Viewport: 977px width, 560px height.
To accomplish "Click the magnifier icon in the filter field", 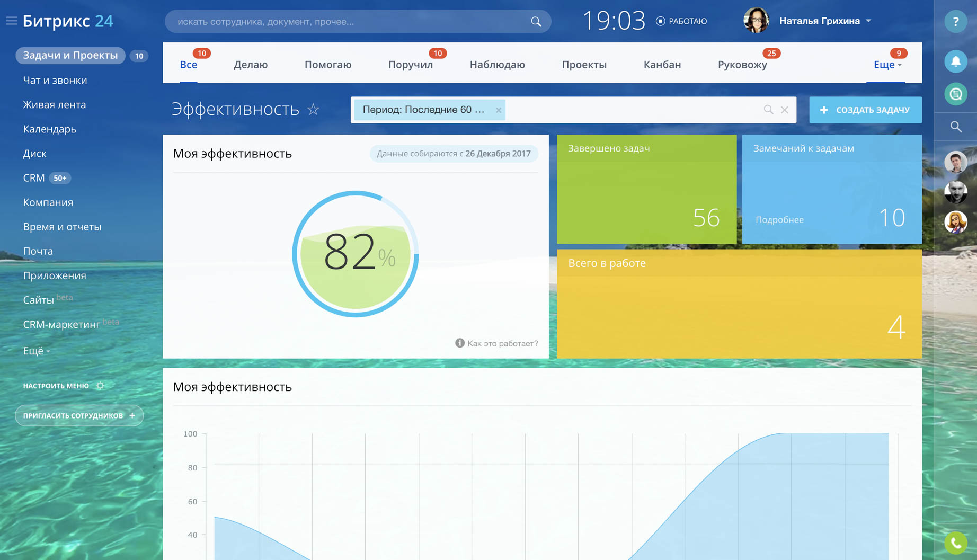I will point(768,110).
